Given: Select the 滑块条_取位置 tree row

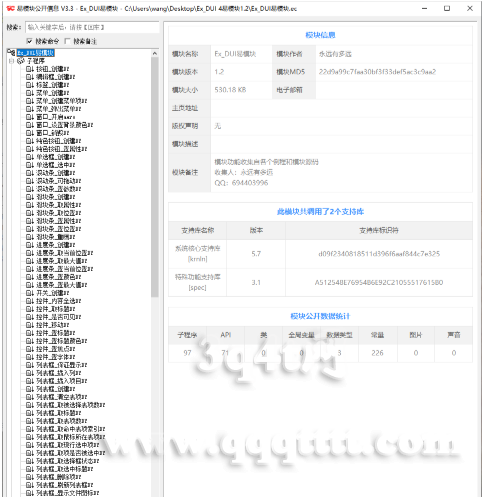Looking at the screenshot, I should (58, 213).
